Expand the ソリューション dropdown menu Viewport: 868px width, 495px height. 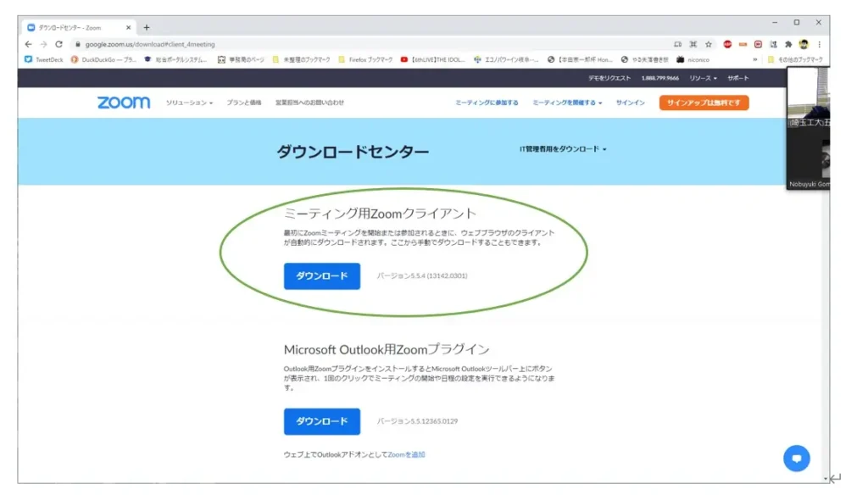189,103
